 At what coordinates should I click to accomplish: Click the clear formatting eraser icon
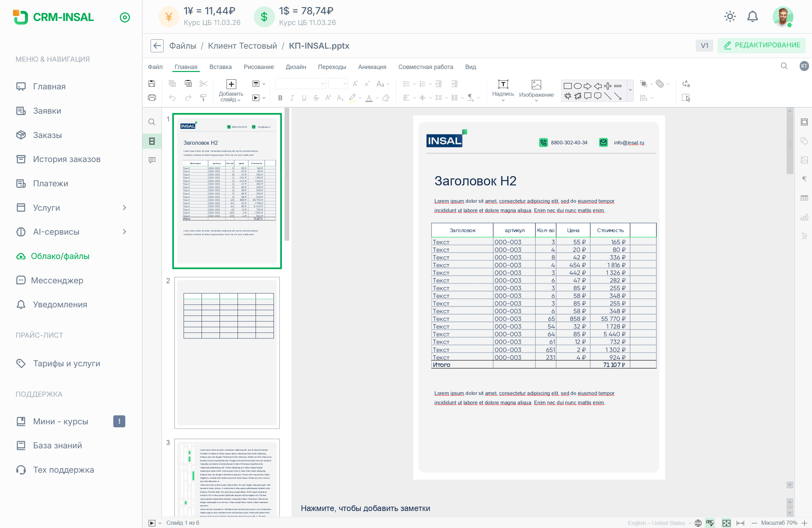(386, 98)
